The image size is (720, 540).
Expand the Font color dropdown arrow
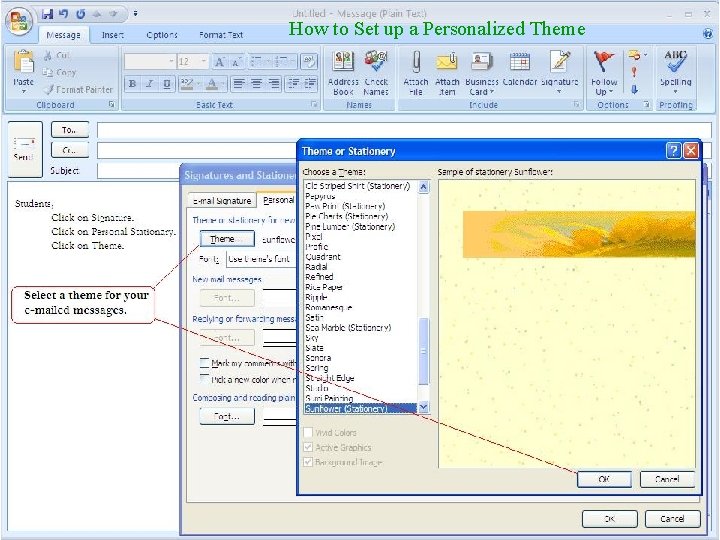coord(222,84)
